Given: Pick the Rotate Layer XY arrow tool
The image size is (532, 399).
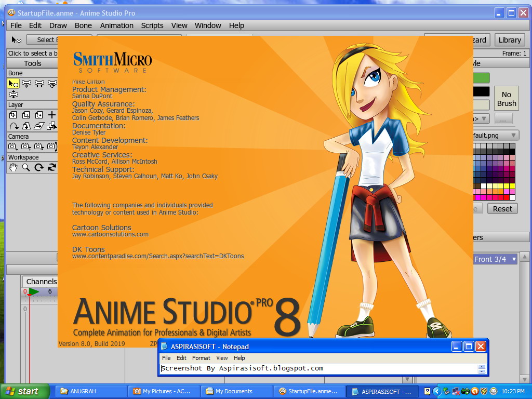Looking at the screenshot, I should pos(13,126).
